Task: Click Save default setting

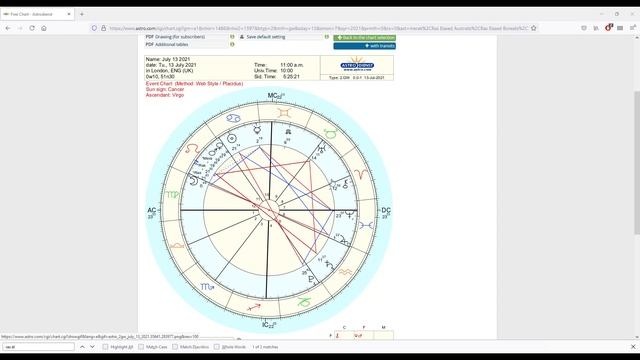Action: (x=266, y=37)
